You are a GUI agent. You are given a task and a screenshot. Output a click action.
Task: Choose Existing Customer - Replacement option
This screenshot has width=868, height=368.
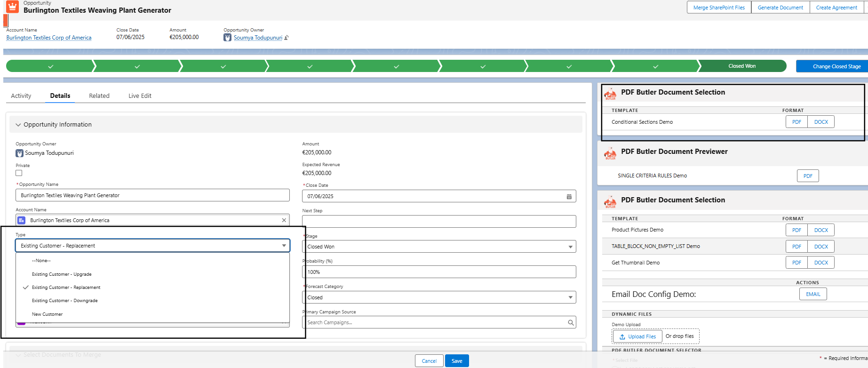click(x=152, y=287)
